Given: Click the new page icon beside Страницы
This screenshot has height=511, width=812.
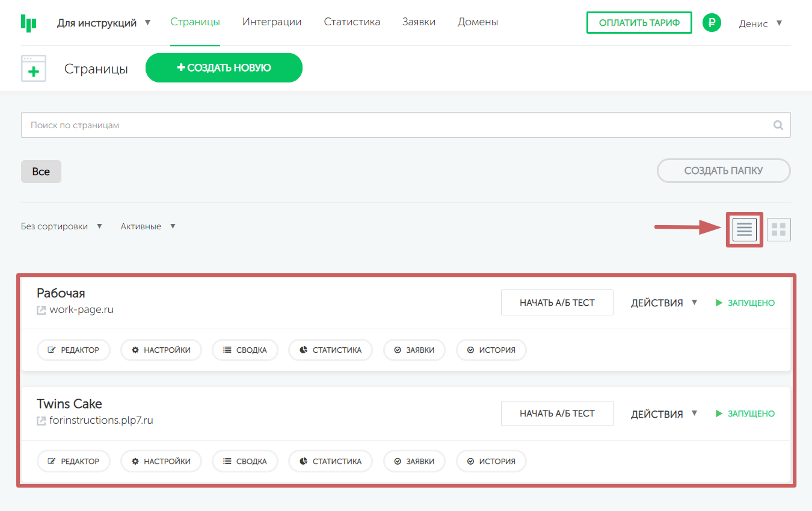Looking at the screenshot, I should [x=34, y=68].
